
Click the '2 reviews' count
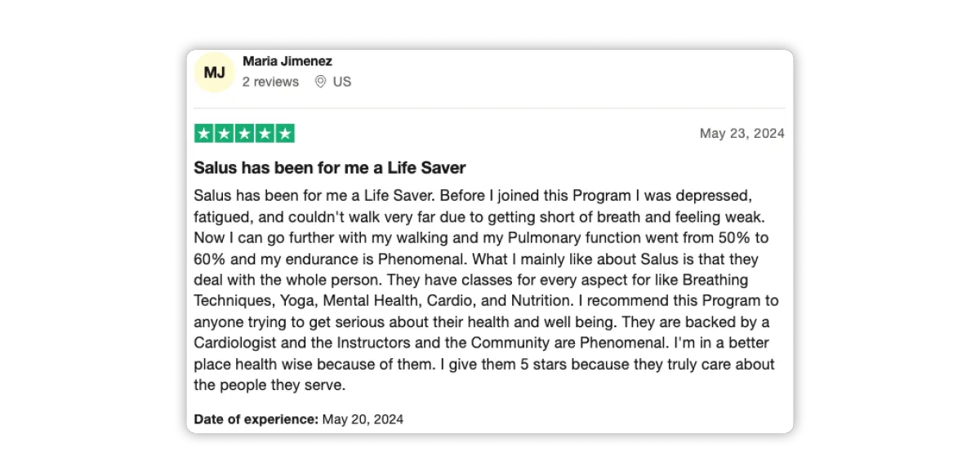pos(270,82)
